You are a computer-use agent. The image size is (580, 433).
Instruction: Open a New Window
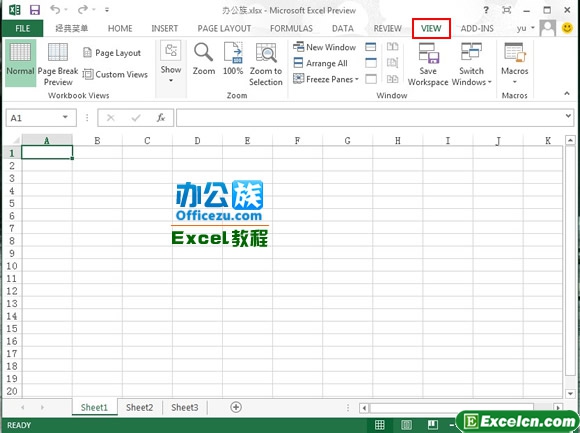coord(324,47)
